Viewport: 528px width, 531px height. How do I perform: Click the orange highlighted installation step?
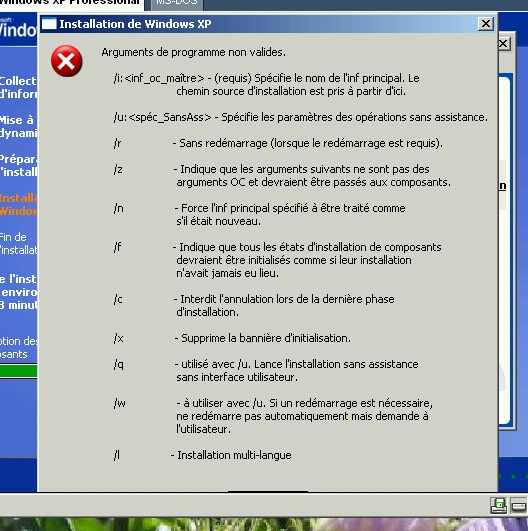[19, 204]
